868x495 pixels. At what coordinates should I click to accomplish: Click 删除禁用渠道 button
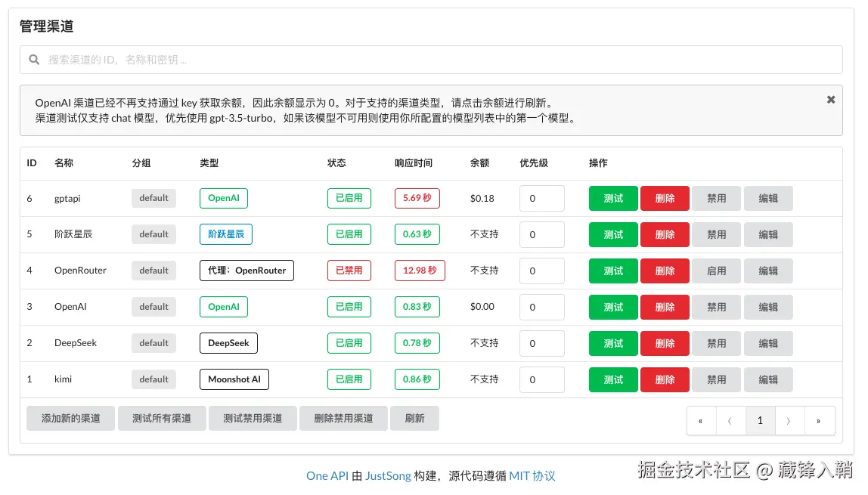(x=343, y=419)
